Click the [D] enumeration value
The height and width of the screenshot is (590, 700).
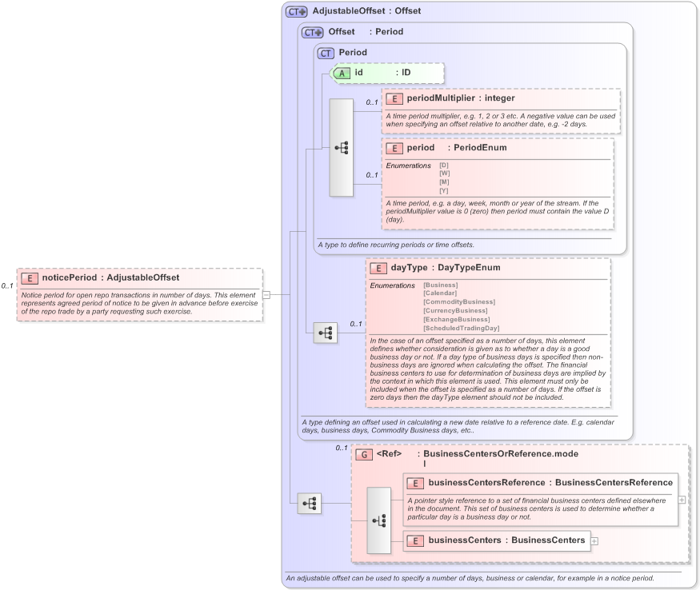444,165
